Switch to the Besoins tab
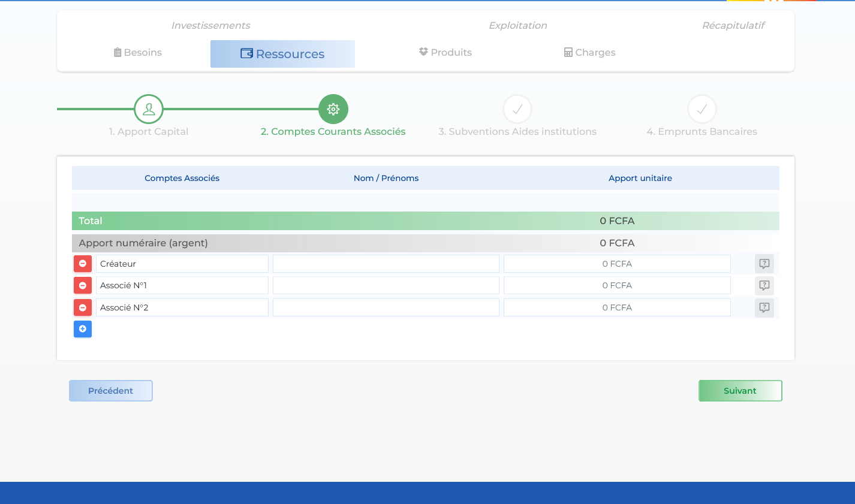Screen dimensions: 855x504 point(138,53)
